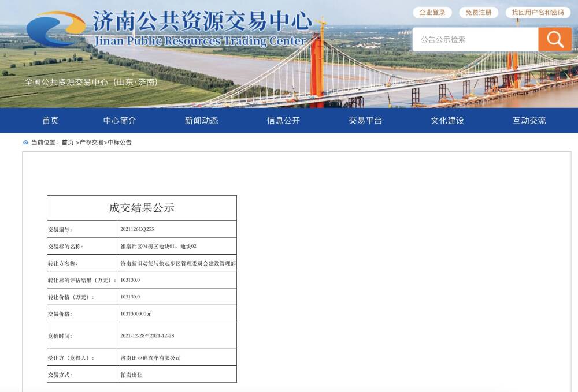Image resolution: width=578 pixels, height=392 pixels.
Task: Click the 中标公告 breadcrumb link
Action: (120, 143)
